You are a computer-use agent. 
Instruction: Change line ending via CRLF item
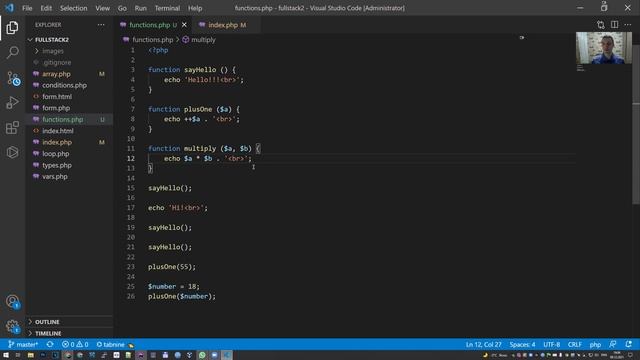point(574,344)
